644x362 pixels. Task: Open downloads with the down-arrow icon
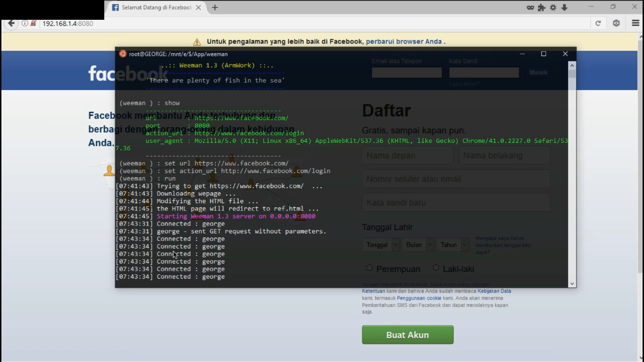click(x=564, y=8)
